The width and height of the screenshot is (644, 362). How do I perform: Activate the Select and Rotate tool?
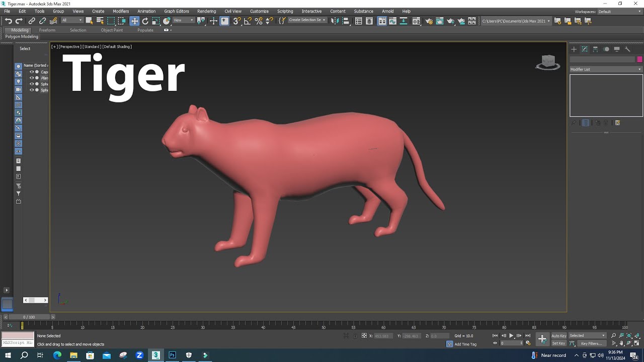click(145, 21)
